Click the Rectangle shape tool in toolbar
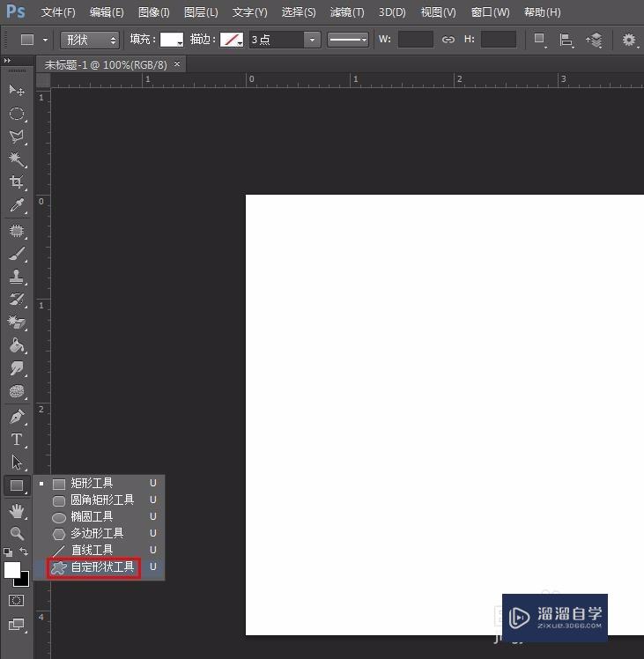The width and height of the screenshot is (644, 659). click(17, 485)
